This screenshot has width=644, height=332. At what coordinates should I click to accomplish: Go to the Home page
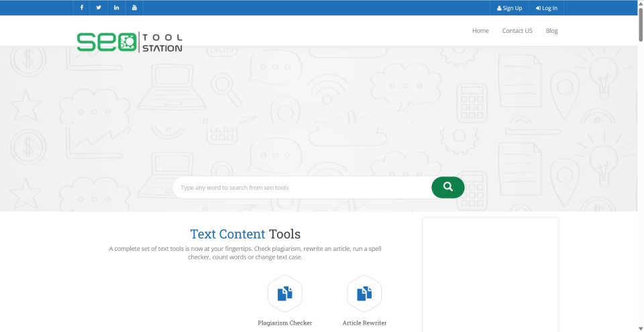(x=480, y=31)
